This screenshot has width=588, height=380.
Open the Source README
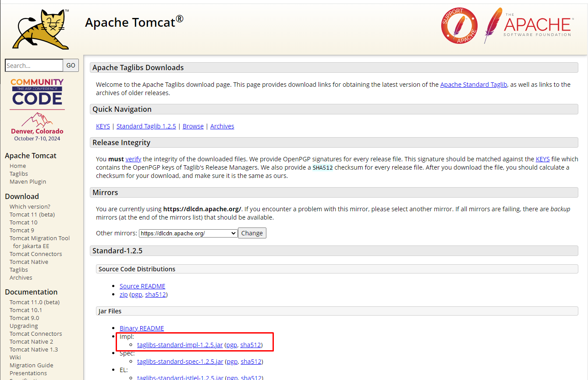tap(142, 286)
